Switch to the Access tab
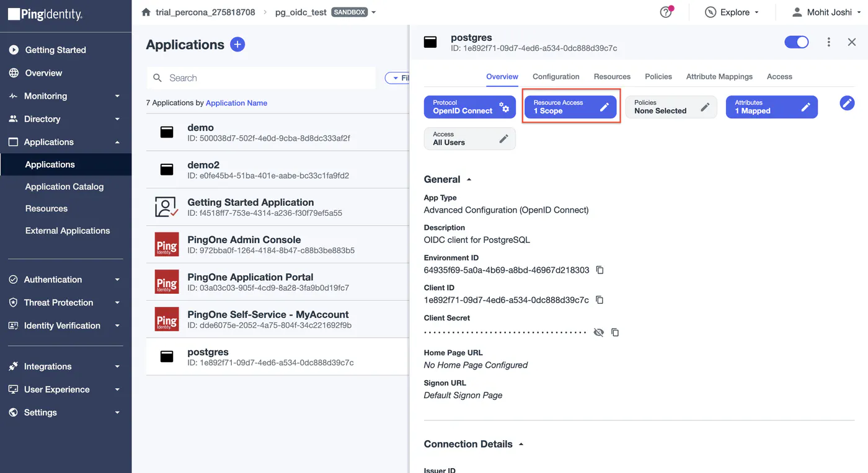The height and width of the screenshot is (473, 868). pos(779,77)
